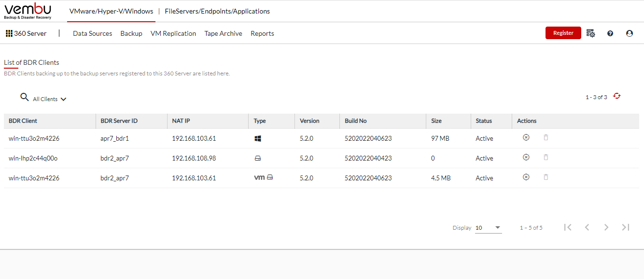Click the Size column header

[436, 121]
